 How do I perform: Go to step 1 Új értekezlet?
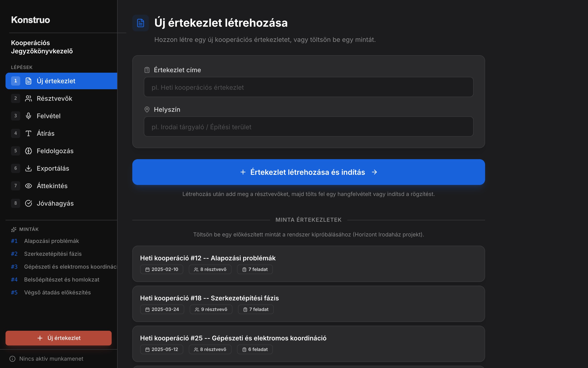[x=62, y=81]
